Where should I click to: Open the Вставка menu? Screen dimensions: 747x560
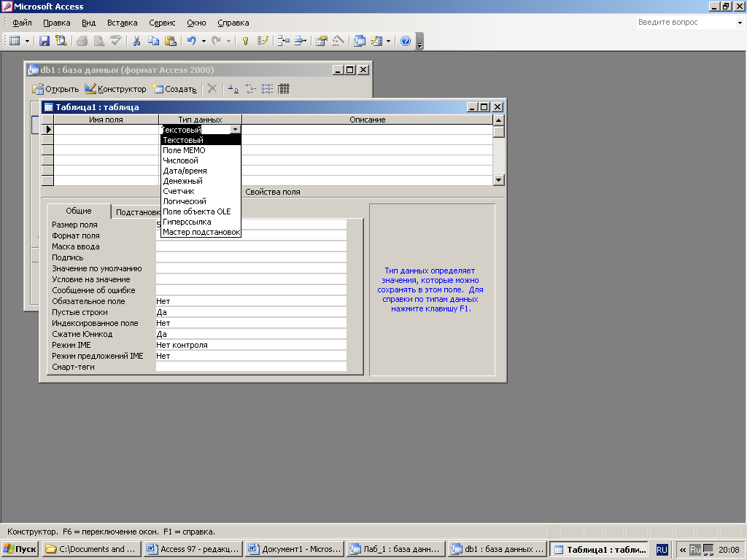(123, 23)
